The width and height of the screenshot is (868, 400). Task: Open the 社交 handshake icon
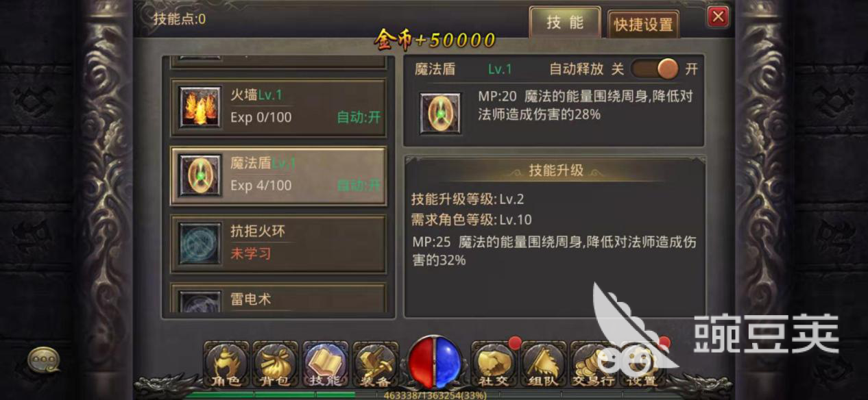[494, 364]
